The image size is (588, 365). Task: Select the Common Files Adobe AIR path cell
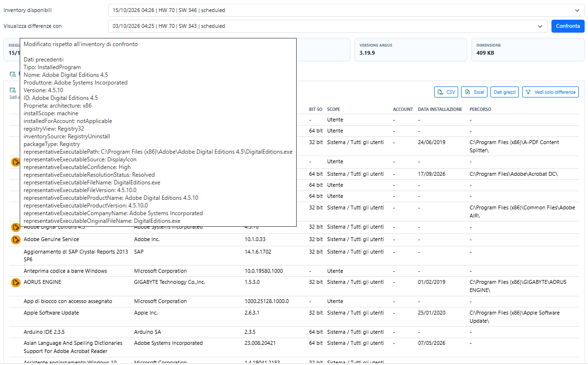coord(522,211)
